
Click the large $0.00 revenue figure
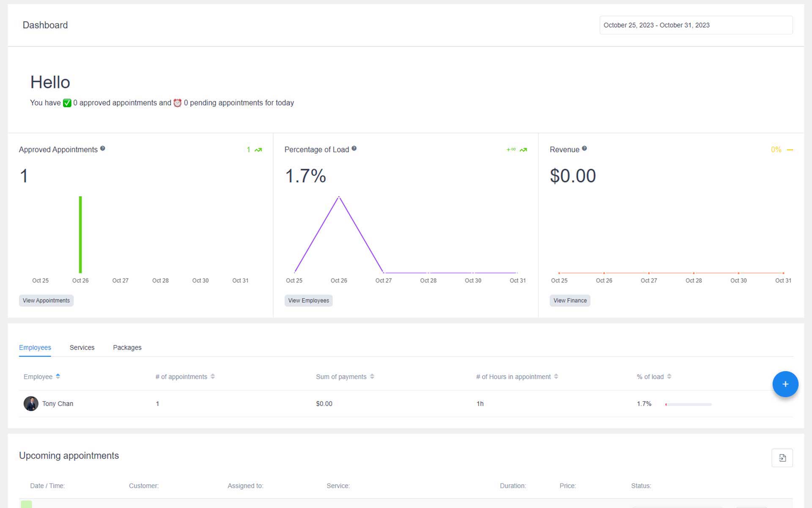tap(573, 176)
